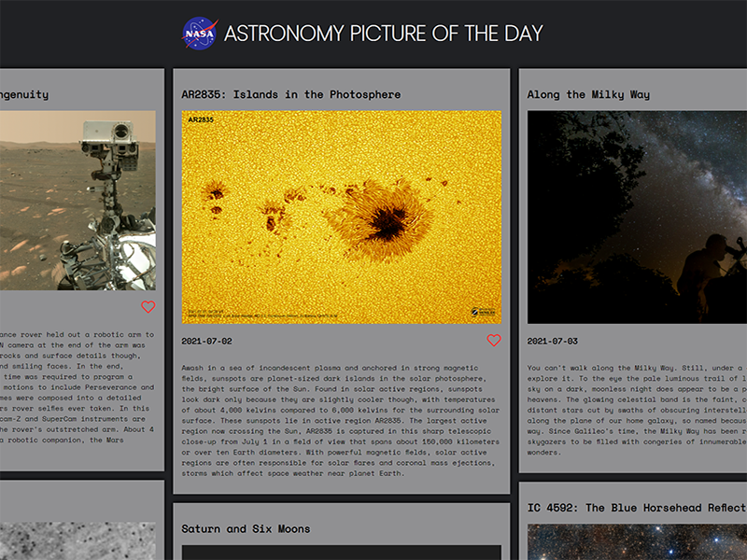The width and height of the screenshot is (747, 560).
Task: Click the IC 4592 starfield image
Action: pyautogui.click(x=637, y=542)
